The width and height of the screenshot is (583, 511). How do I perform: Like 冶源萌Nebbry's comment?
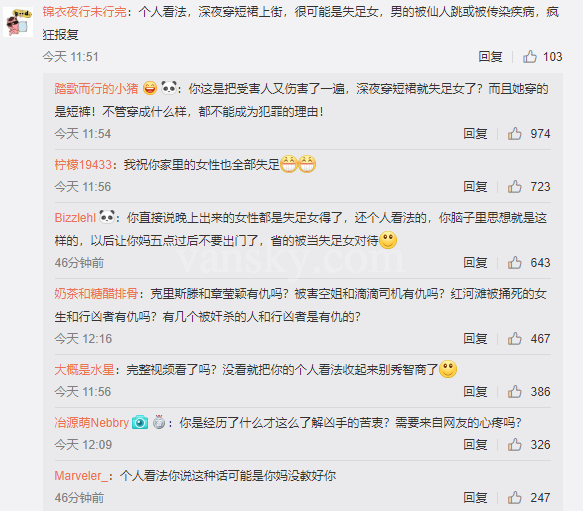click(515, 444)
